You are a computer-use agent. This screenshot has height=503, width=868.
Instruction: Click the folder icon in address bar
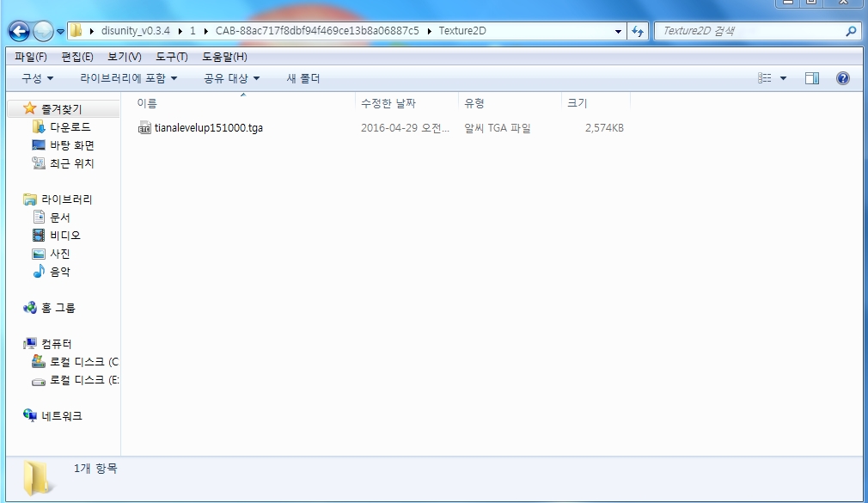(76, 30)
